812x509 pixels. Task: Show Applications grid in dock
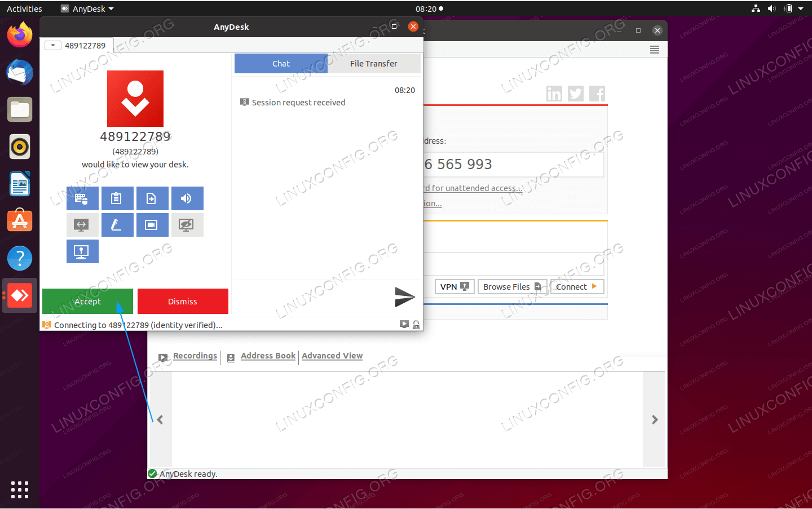[20, 489]
